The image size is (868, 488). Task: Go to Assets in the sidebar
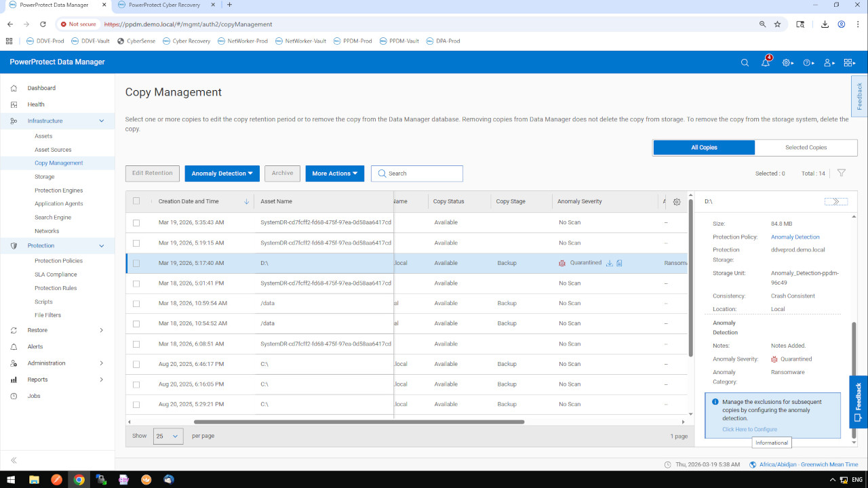click(43, 136)
